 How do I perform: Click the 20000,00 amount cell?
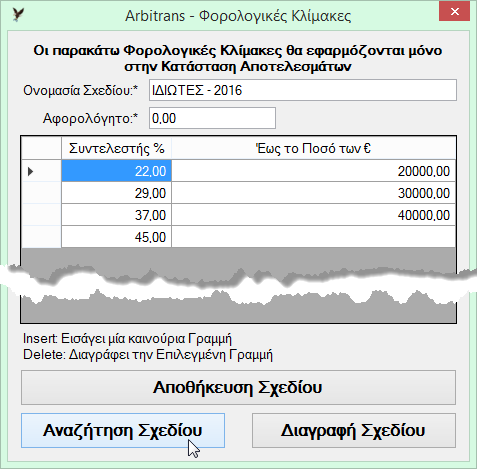(x=313, y=171)
